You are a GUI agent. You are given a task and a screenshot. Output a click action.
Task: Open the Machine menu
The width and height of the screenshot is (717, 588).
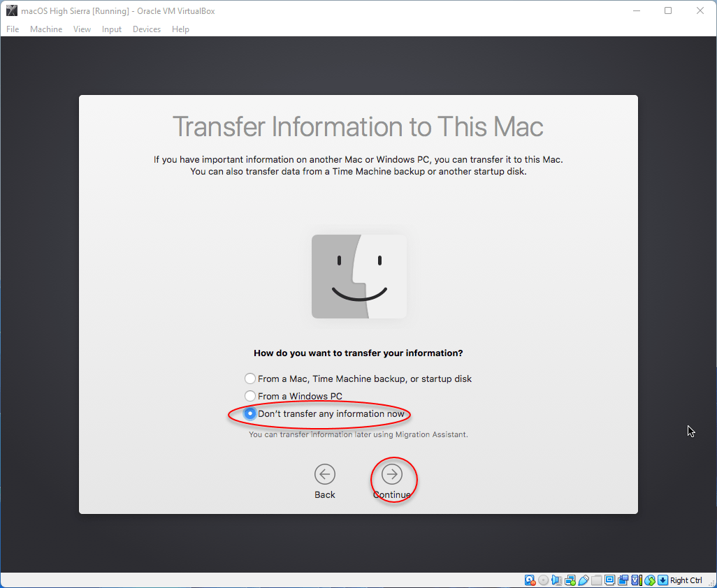tap(46, 29)
